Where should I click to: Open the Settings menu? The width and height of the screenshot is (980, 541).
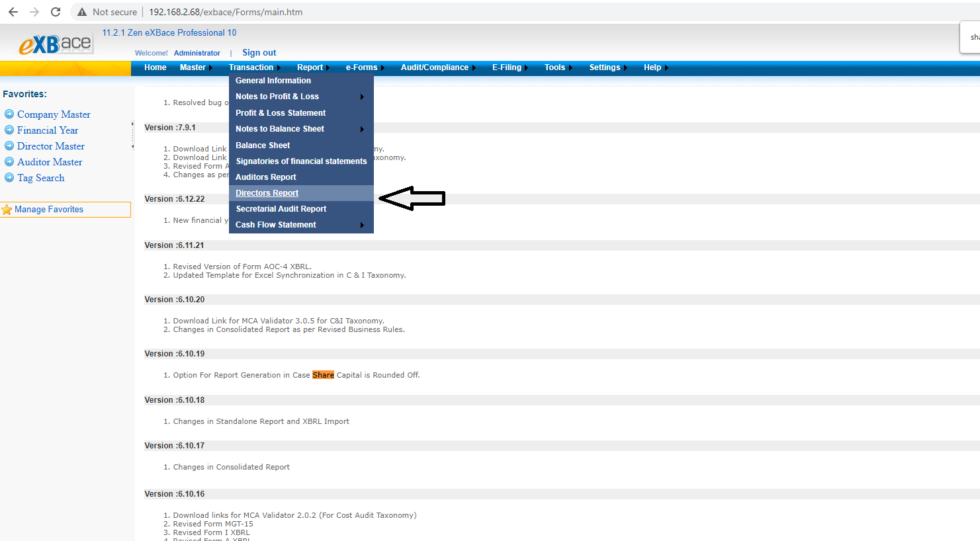605,67
